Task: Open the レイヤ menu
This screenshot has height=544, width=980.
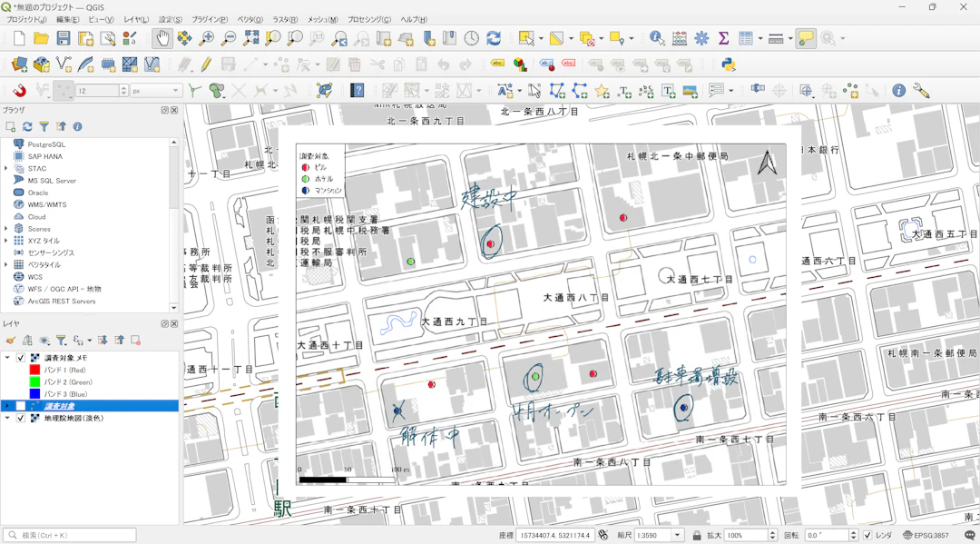Action: [x=136, y=19]
